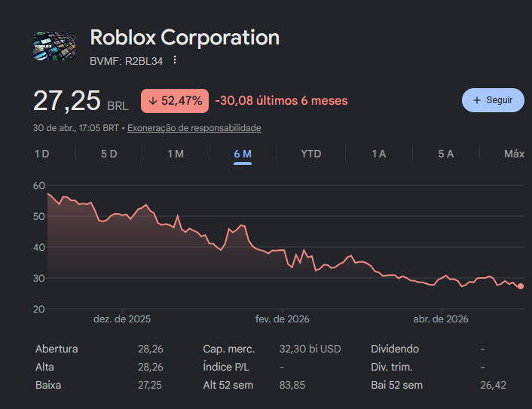
Task: Click the BRL currency label
Action: click(118, 106)
